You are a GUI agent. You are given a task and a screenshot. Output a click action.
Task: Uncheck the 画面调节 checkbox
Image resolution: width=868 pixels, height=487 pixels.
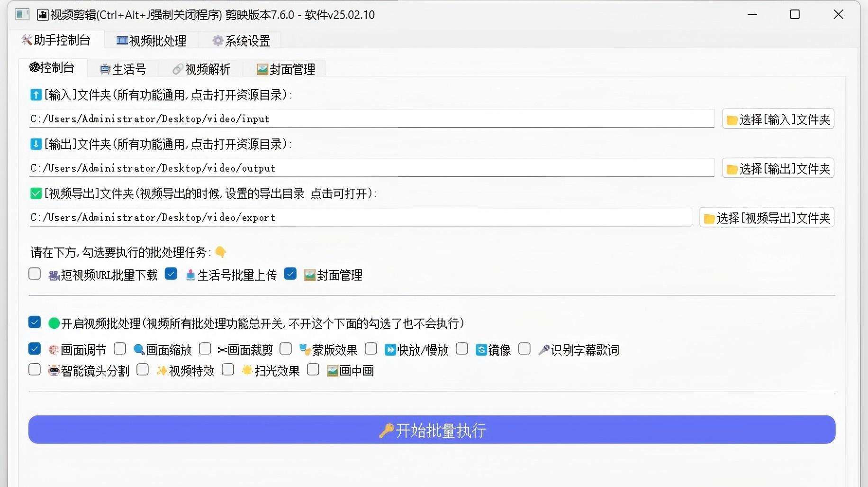pos(35,349)
